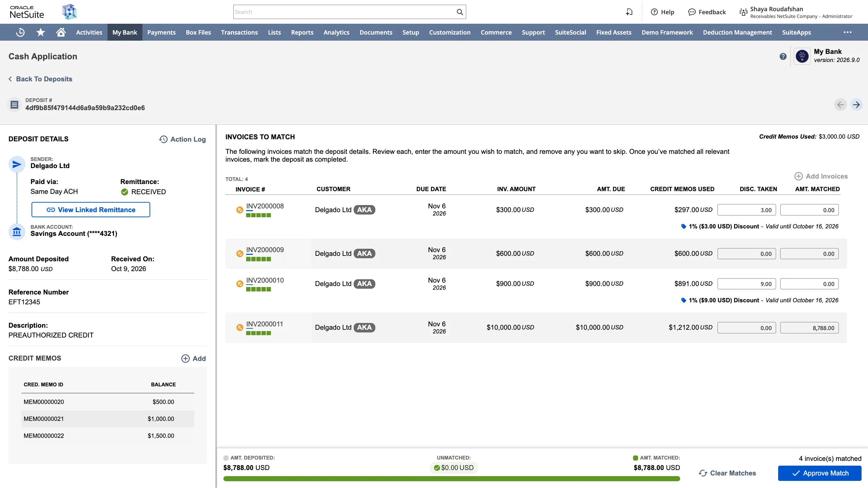Open the Transactions menu
The height and width of the screenshot is (488, 868).
(239, 32)
